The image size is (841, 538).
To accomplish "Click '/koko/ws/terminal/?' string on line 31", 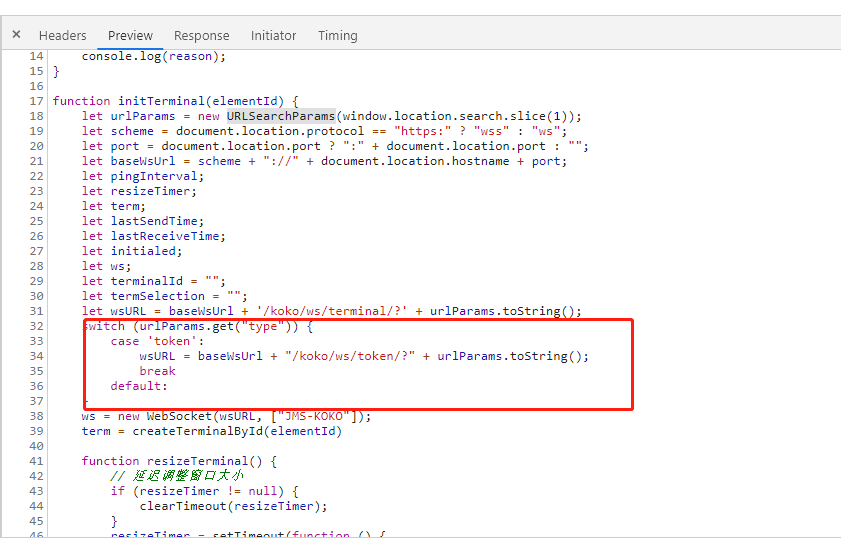I will click(331, 311).
